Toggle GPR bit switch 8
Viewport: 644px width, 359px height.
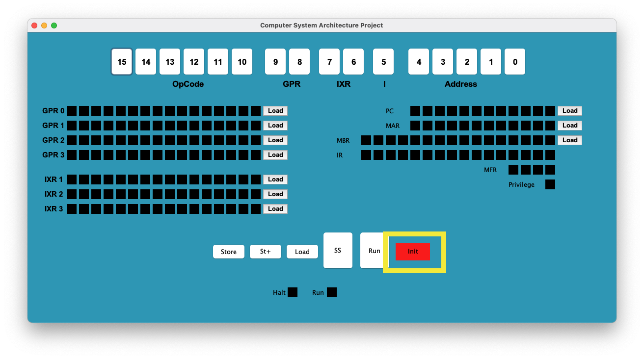tap(299, 62)
